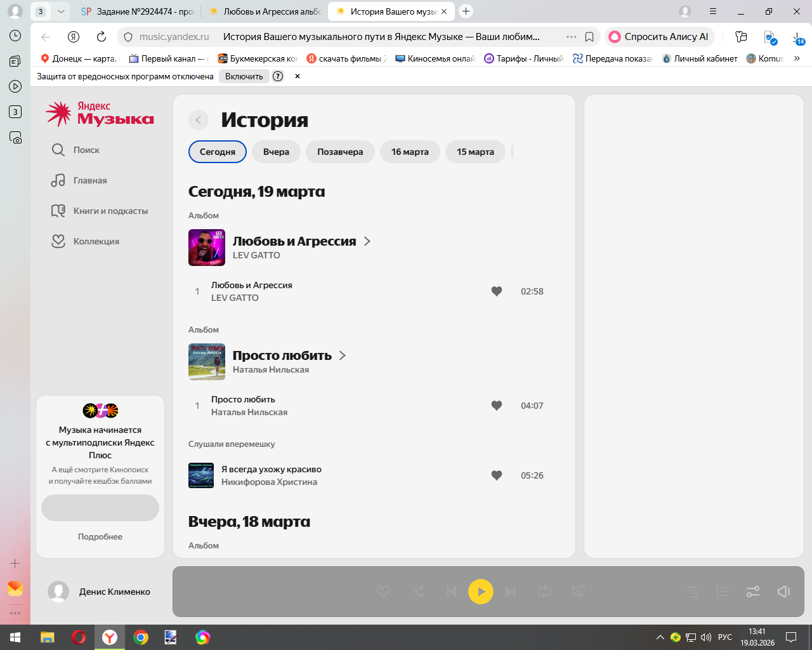Open playback settings sliders icon

tap(753, 592)
